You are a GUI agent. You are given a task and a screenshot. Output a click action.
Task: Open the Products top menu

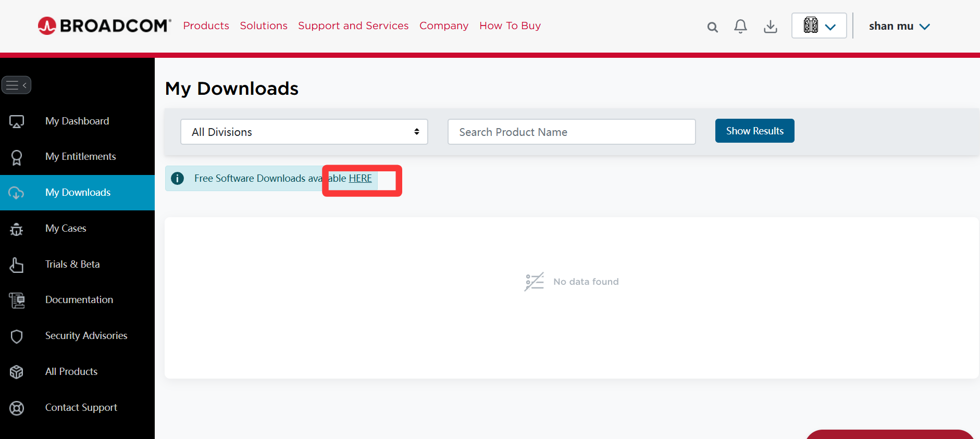(206, 26)
